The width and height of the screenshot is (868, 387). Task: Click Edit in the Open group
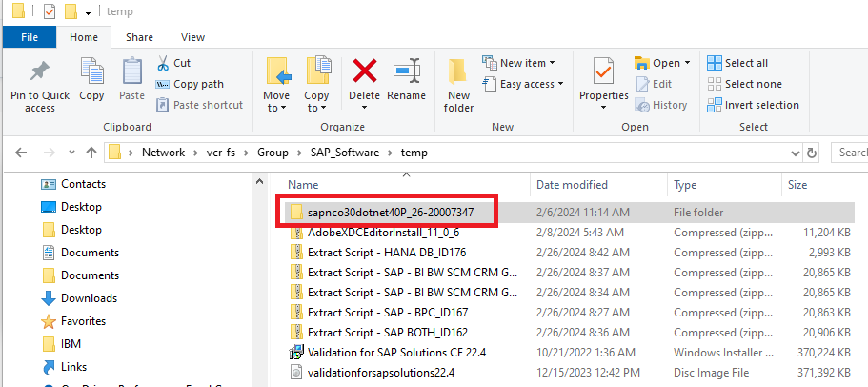coord(655,84)
